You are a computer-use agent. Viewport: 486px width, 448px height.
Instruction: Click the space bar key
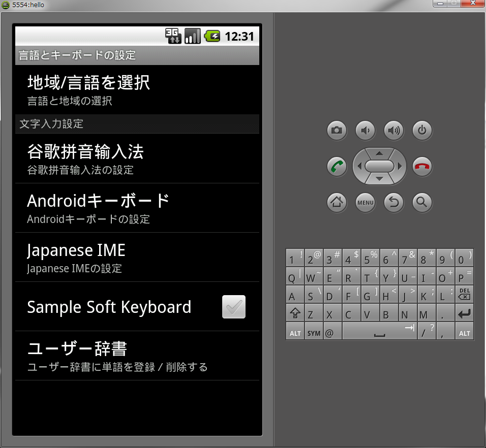pos(380,331)
